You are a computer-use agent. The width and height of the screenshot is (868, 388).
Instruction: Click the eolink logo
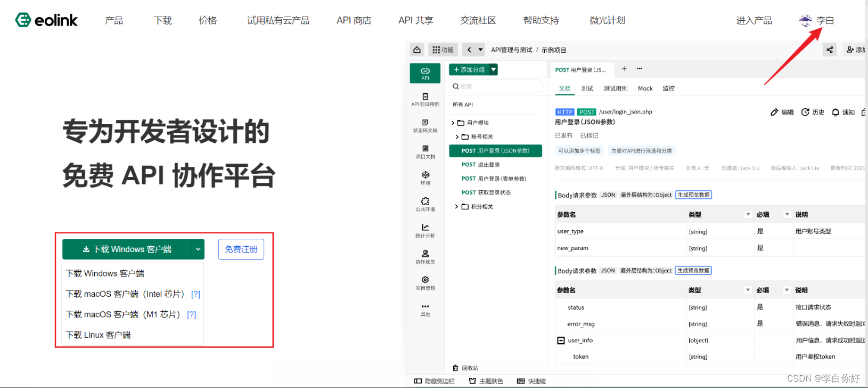(46, 20)
